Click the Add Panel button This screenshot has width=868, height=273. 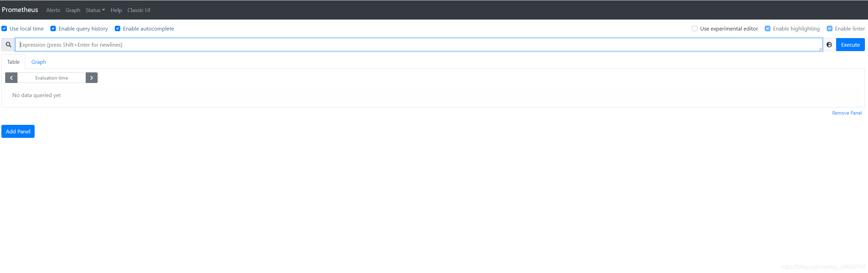pyautogui.click(x=18, y=131)
